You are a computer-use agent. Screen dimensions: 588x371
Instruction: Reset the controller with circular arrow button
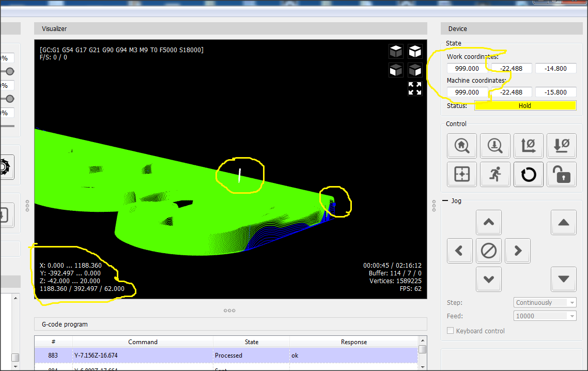528,175
